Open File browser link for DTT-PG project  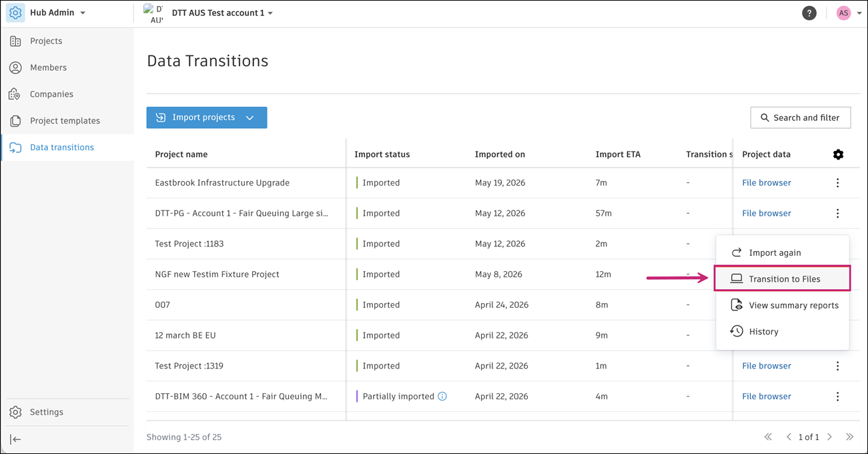coord(767,214)
